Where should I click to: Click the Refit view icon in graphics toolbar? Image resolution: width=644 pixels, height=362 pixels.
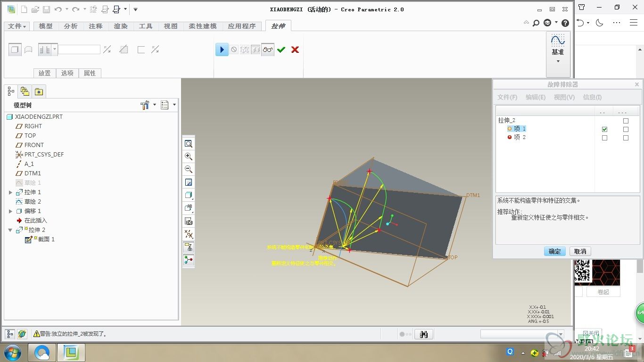point(189,144)
